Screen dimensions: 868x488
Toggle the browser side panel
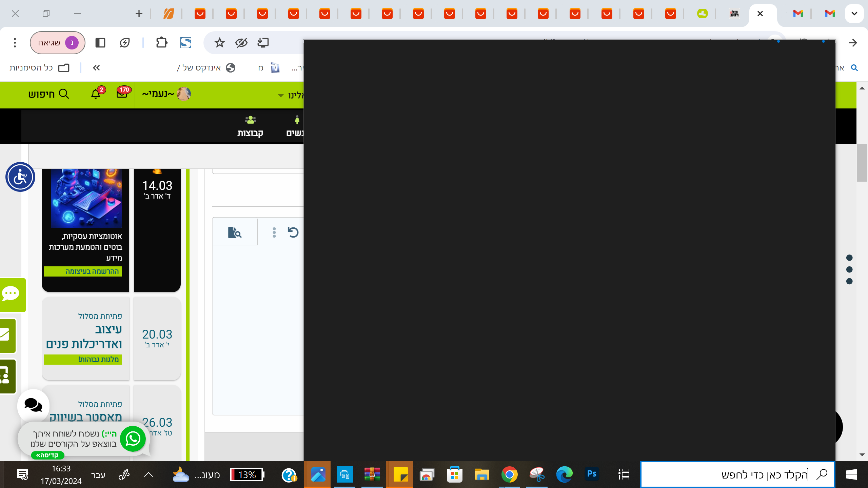pyautogui.click(x=100, y=43)
